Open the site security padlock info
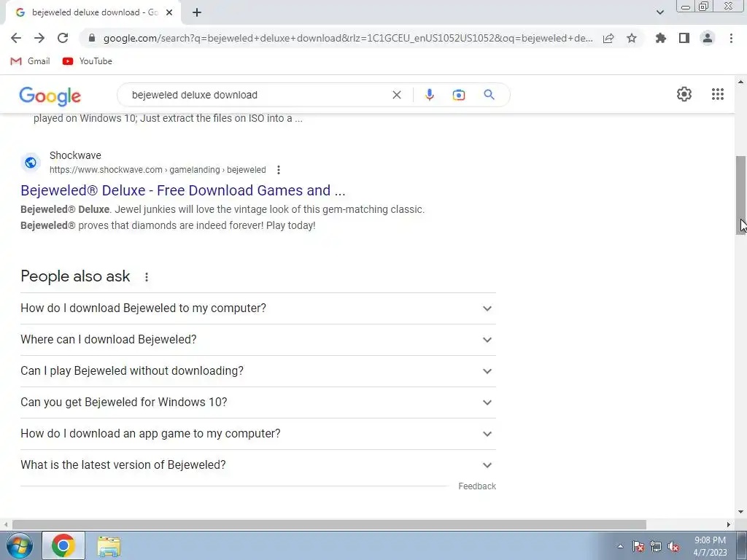 coord(92,38)
